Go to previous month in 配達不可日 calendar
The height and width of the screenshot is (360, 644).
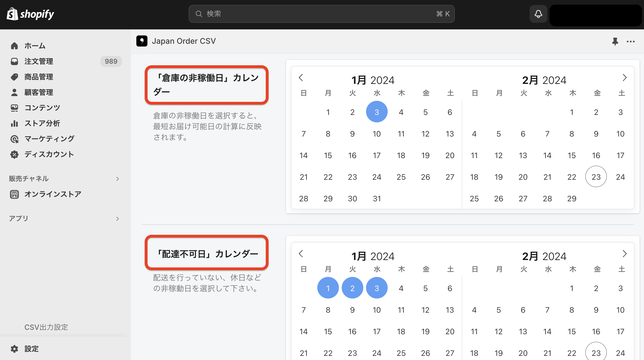[x=301, y=254]
